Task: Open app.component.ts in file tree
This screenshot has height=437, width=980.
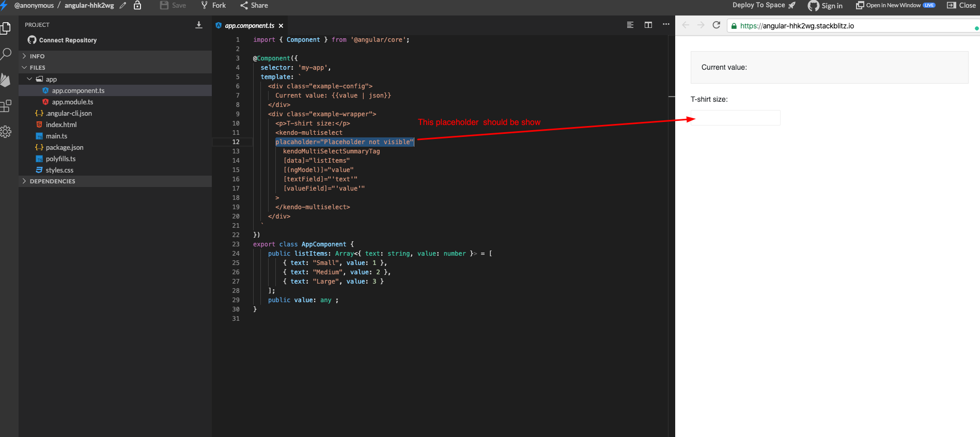Action: pyautogui.click(x=115, y=90)
